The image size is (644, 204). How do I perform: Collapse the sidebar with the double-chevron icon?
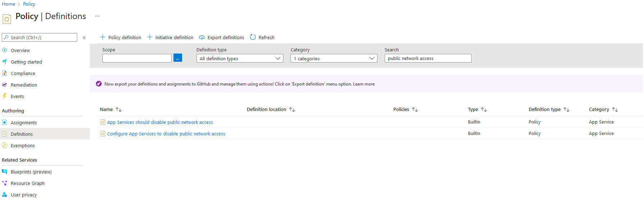(84, 37)
